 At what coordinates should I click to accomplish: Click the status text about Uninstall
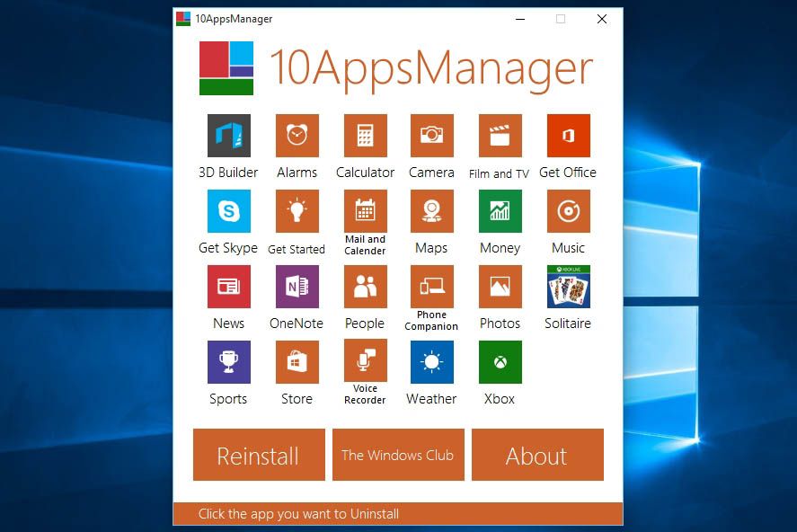tap(298, 514)
